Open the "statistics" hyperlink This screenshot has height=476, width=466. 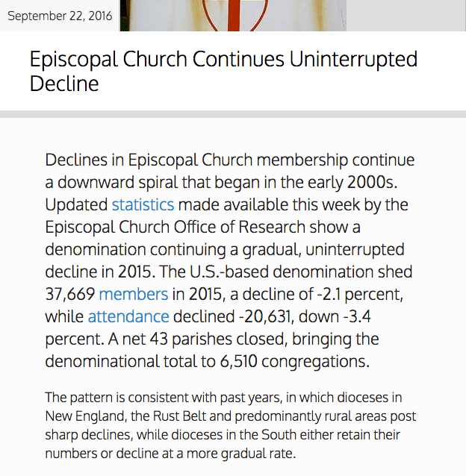(143, 204)
